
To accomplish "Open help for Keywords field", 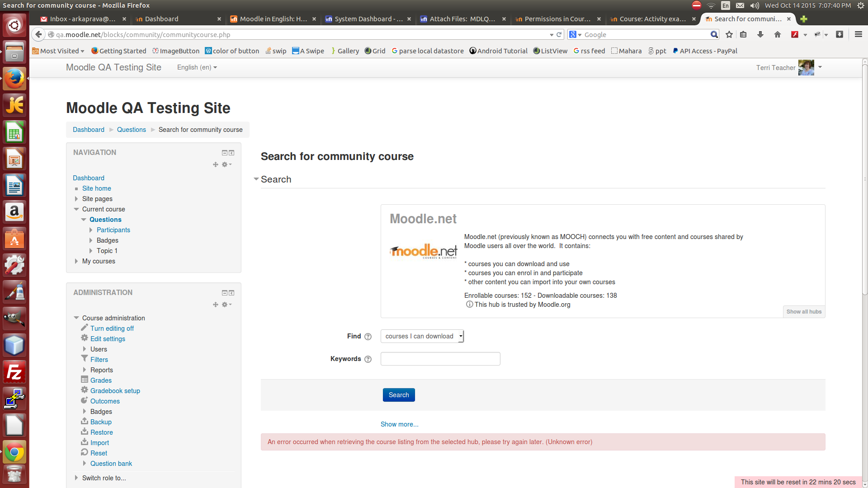I will 368,359.
